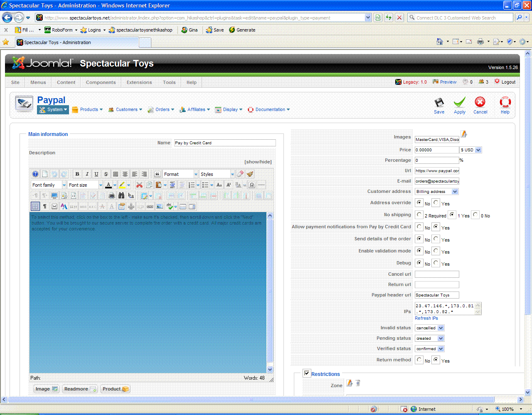Toggle the show paragraph marks pilcrow icon
The height and width of the screenshot is (415, 532).
click(x=45, y=206)
